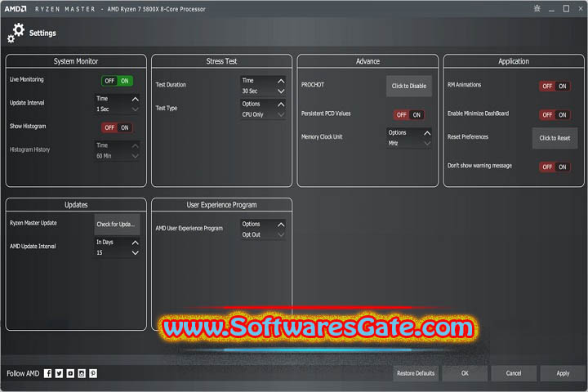The image size is (588, 392).
Task: Click Test Type up chevron
Action: [x=281, y=104]
